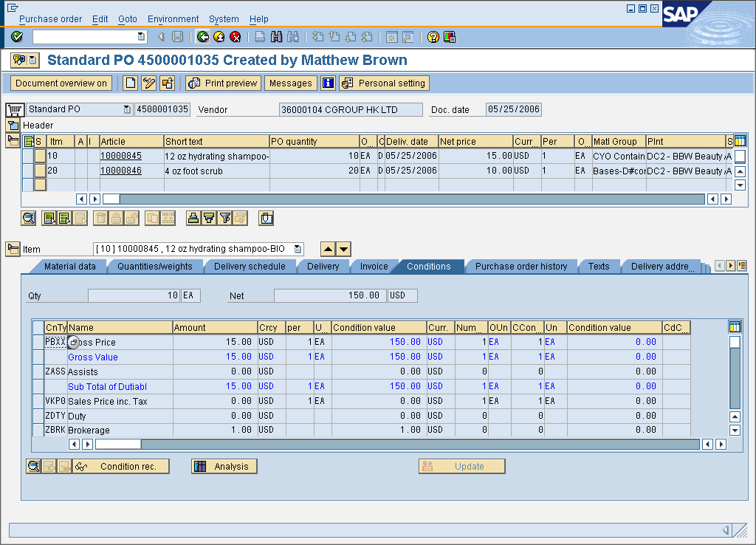Select row checkbox for item 20

(28, 171)
